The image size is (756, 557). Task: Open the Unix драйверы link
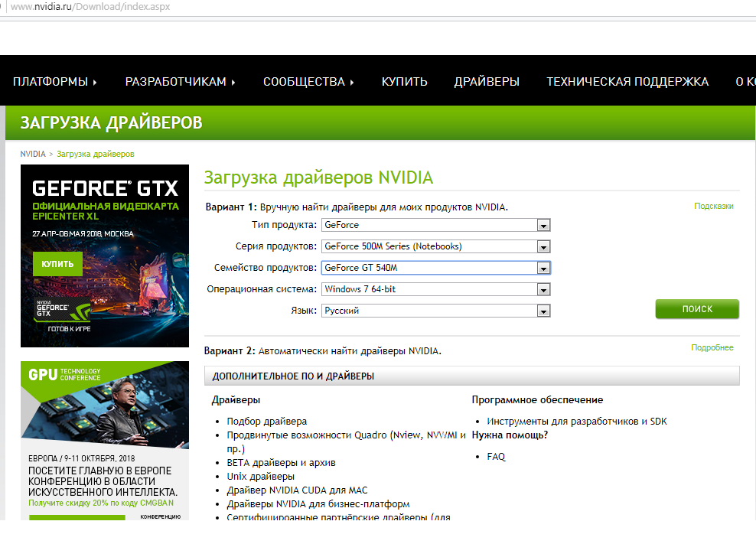(260, 477)
